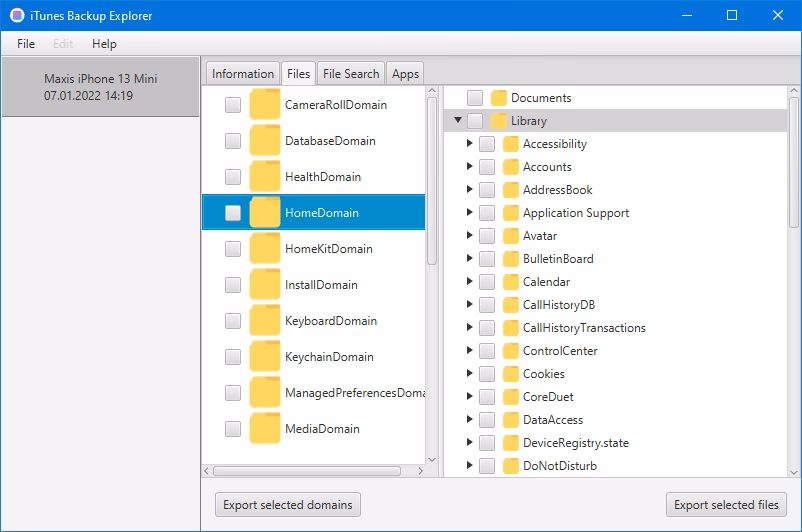Select the Maxis iPhone 13 Mini backup

coord(101,87)
